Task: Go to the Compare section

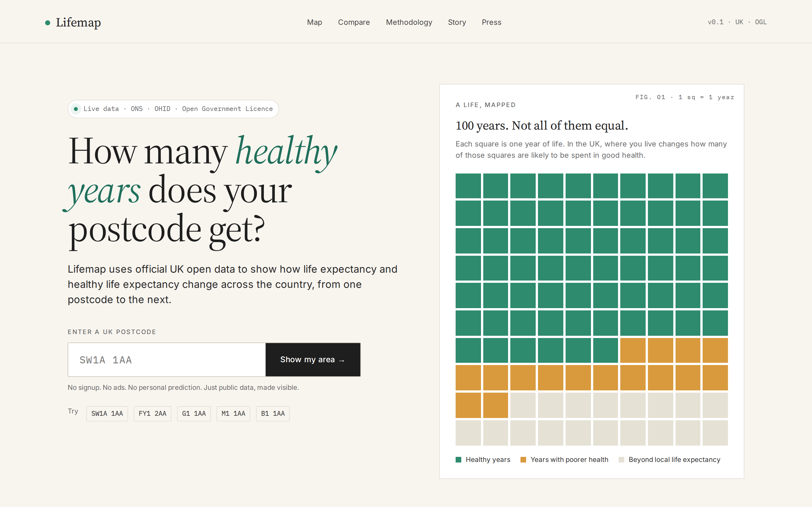Action: pos(354,22)
